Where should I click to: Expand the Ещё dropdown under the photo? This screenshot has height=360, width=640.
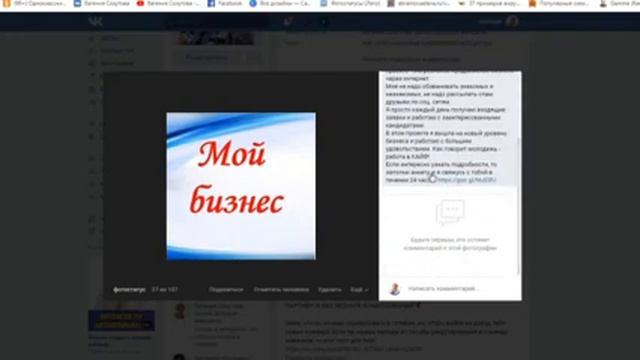tap(359, 289)
